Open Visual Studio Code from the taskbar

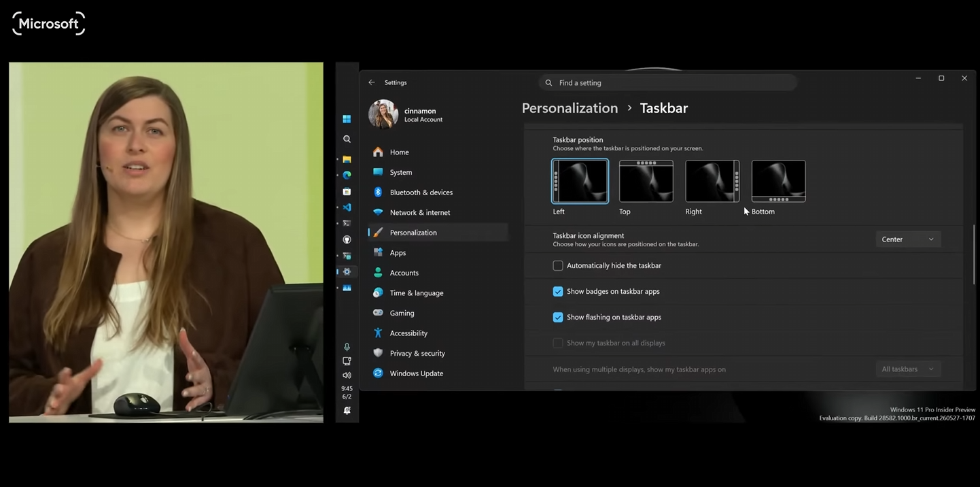[x=347, y=207]
